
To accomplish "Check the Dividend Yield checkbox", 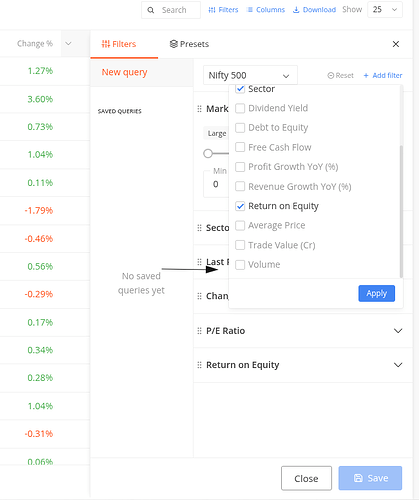I will coord(240,108).
